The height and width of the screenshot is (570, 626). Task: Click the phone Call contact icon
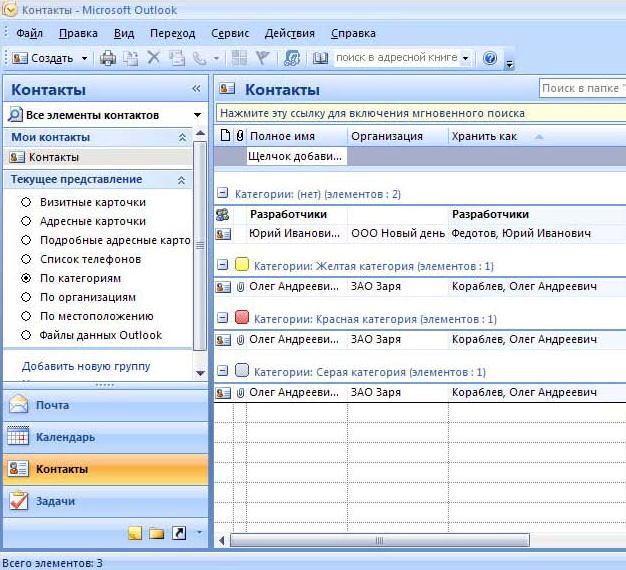coord(199,59)
